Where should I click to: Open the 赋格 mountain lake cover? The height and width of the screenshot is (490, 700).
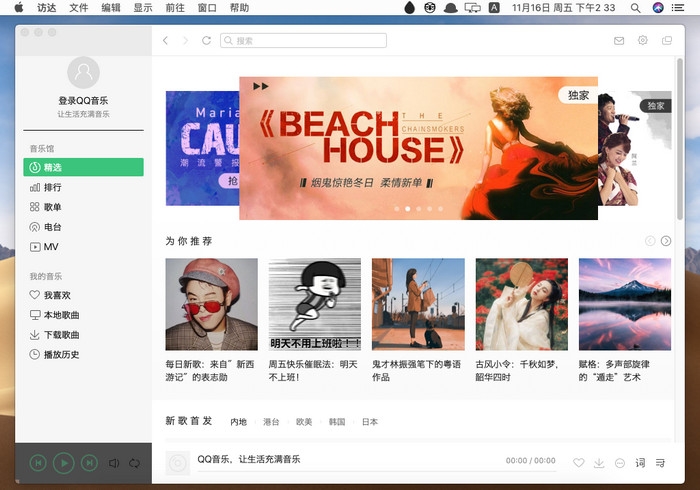click(x=625, y=304)
